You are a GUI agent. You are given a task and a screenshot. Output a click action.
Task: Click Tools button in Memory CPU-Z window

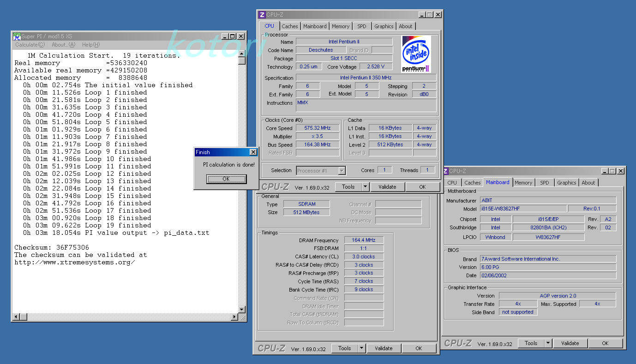pyautogui.click(x=345, y=348)
